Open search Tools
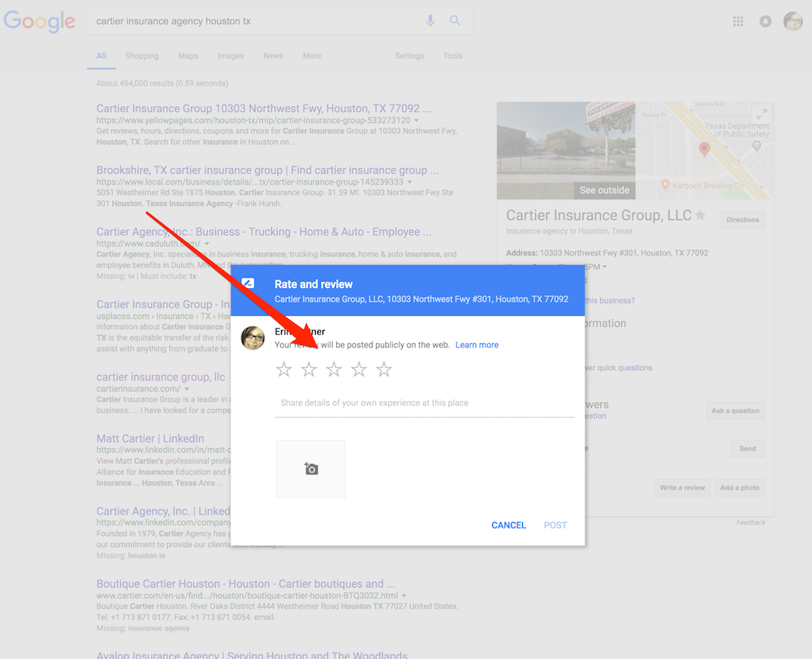812x659 pixels. (452, 56)
